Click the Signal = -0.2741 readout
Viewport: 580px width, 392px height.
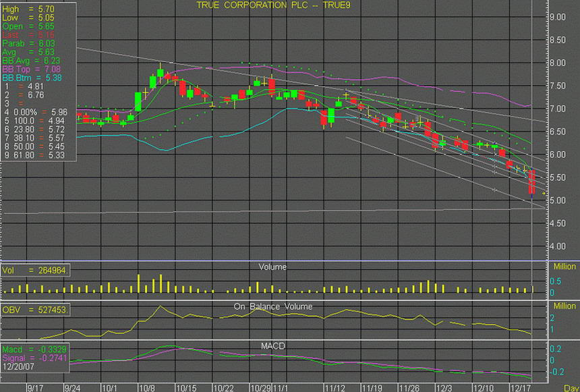click(35, 358)
